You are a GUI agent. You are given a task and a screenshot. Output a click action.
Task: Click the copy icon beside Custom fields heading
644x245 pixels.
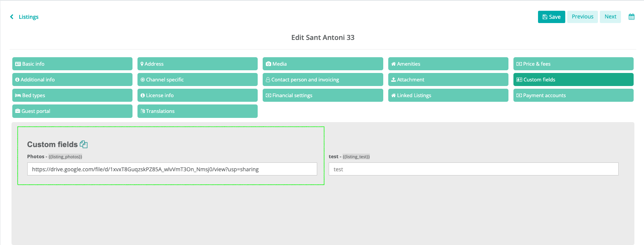[84, 144]
